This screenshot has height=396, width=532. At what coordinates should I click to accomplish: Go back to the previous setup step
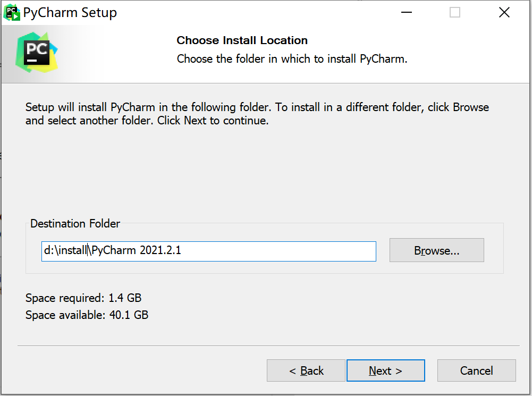pos(306,371)
